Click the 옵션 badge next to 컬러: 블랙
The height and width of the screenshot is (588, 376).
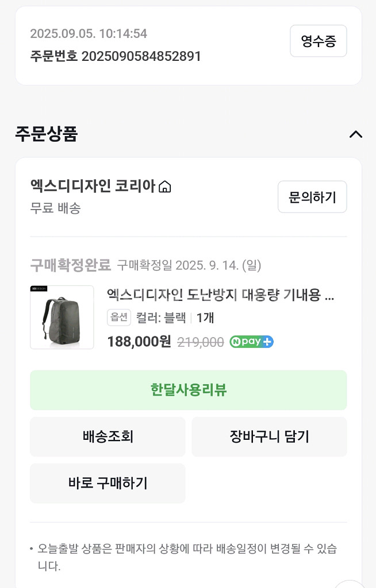click(x=119, y=318)
